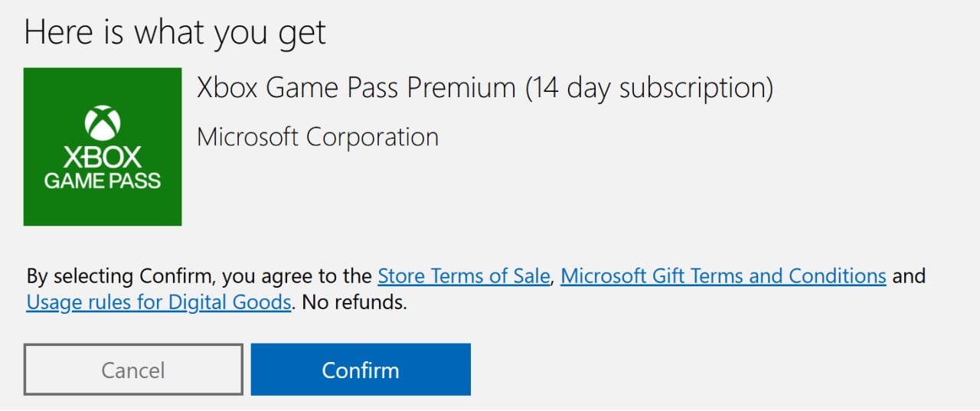
Task: Click the word 'Premium' in product title
Action: point(461,89)
